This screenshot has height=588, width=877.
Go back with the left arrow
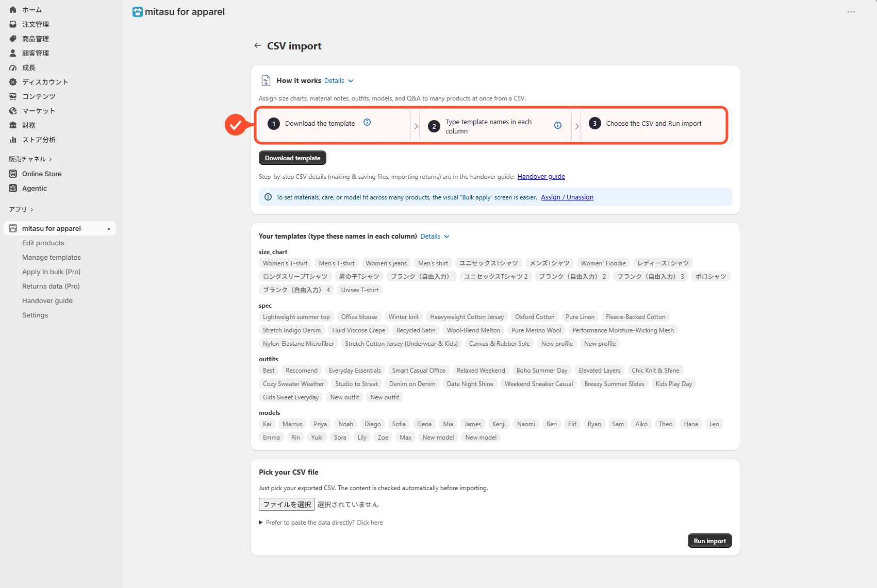tap(257, 45)
